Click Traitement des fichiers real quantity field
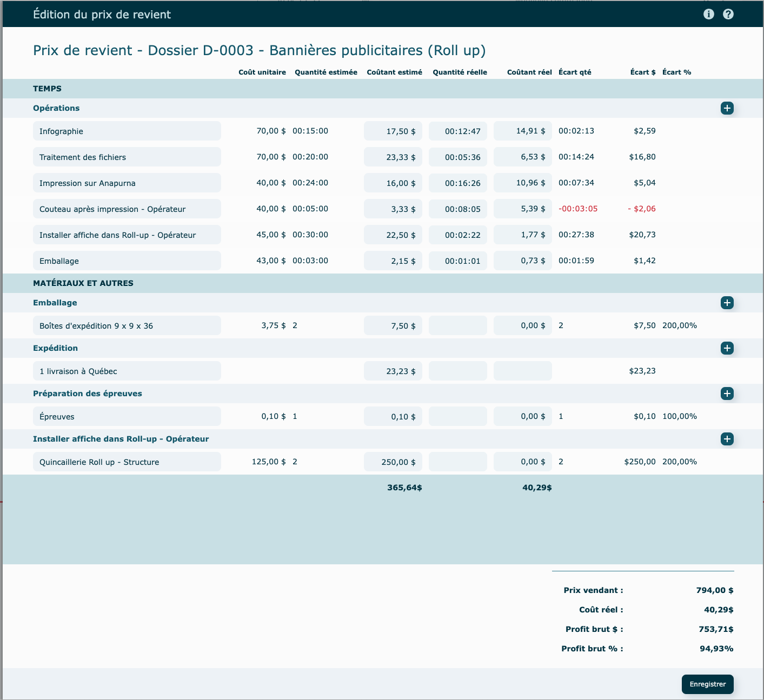The height and width of the screenshot is (700, 764). click(457, 157)
